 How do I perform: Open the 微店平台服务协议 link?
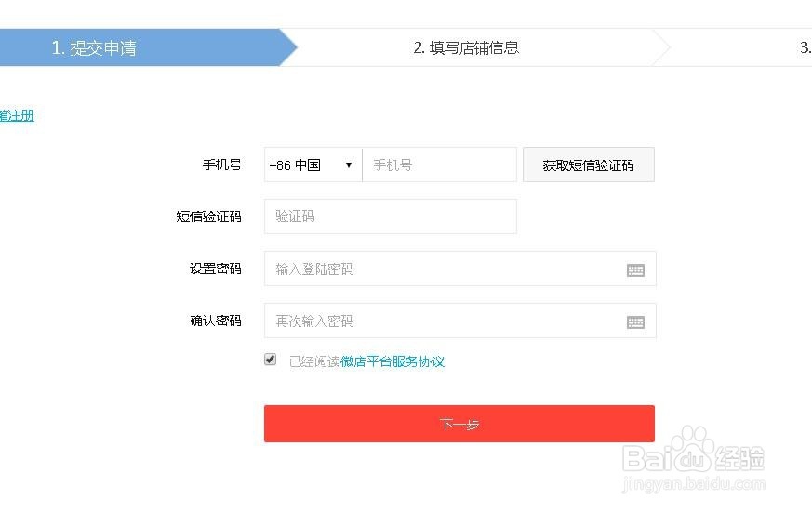click(393, 361)
